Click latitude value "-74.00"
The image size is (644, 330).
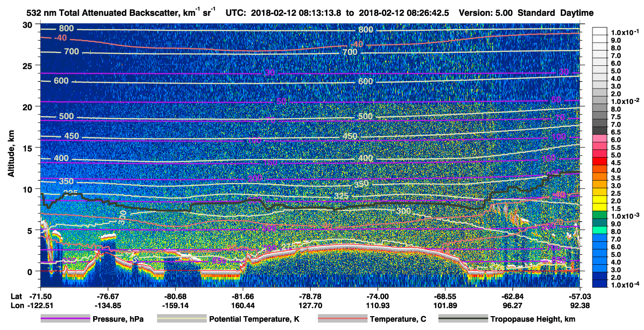377,297
